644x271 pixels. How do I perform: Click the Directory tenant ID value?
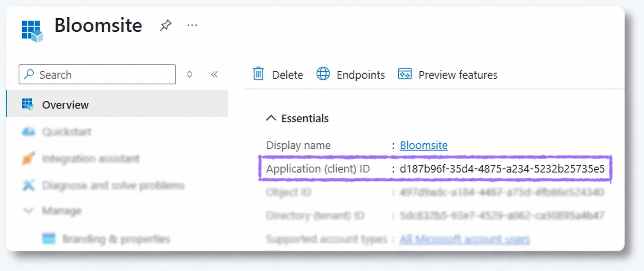pyautogui.click(x=502, y=215)
